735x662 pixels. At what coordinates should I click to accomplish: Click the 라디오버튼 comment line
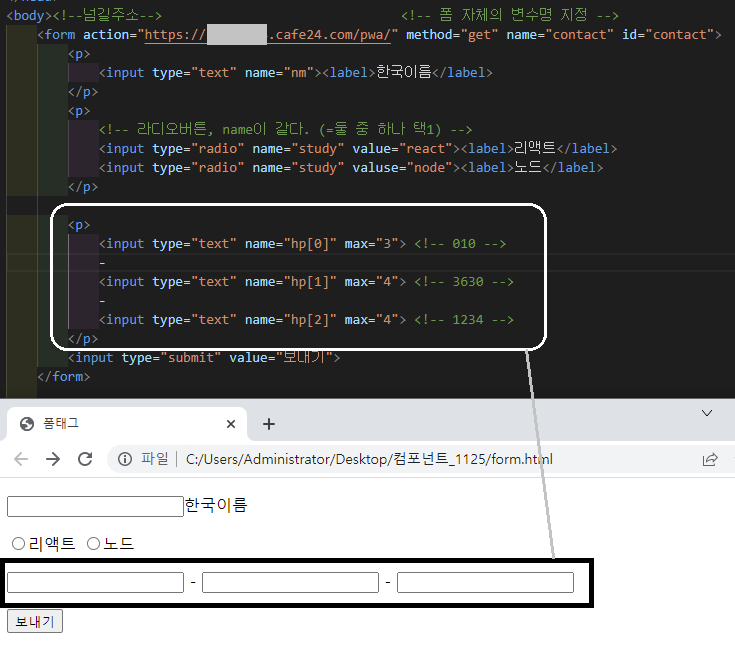(x=285, y=129)
